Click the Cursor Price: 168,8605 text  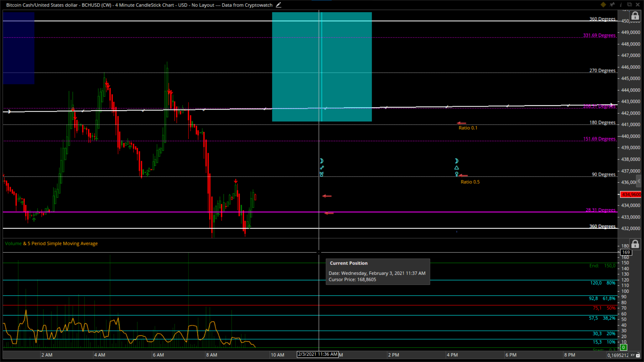tap(352, 280)
